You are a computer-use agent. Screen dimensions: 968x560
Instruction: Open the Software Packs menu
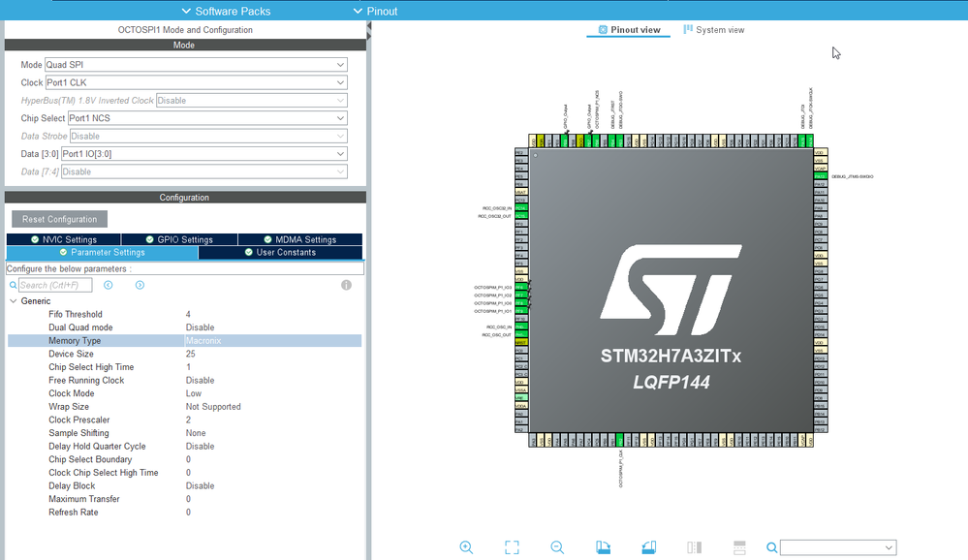226,11
